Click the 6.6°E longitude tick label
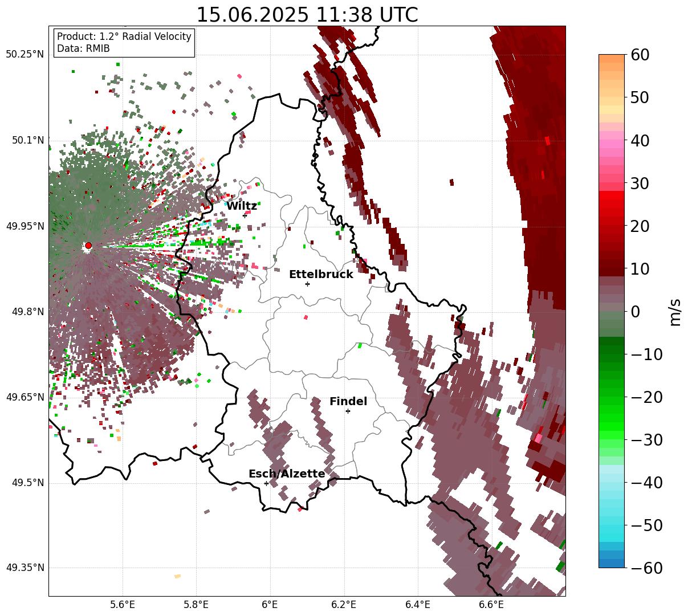The height and width of the screenshot is (616, 688). tap(491, 604)
